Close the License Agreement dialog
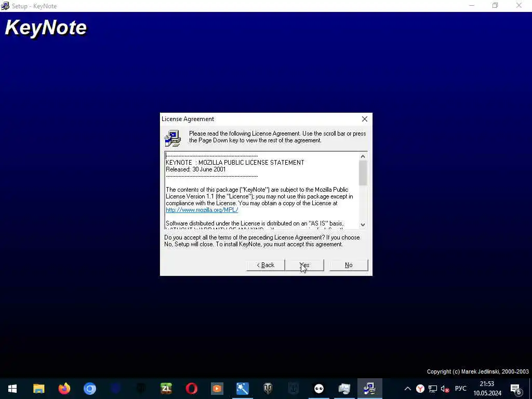The image size is (532, 399). (364, 119)
